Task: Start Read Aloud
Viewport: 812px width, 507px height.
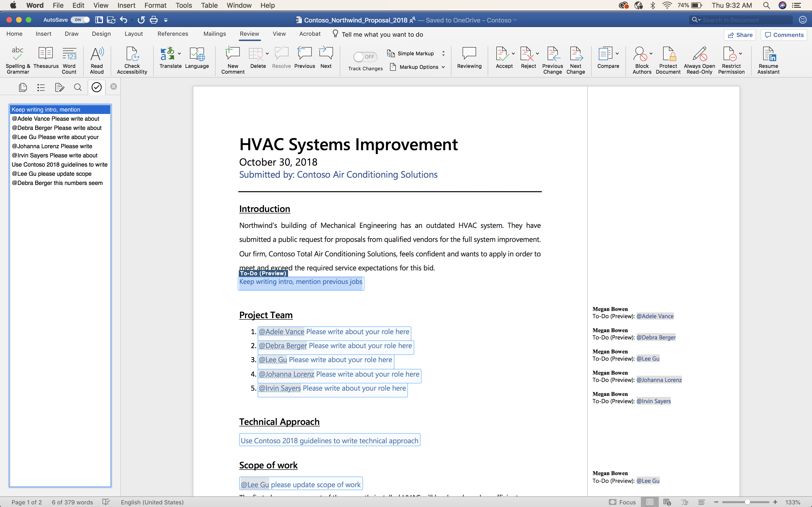Action: click(97, 60)
